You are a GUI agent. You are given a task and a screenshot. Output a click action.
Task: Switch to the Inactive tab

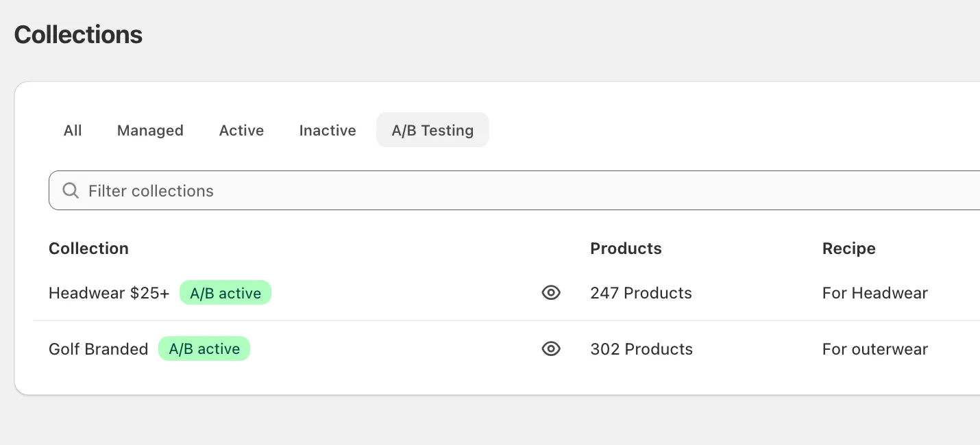coord(328,130)
